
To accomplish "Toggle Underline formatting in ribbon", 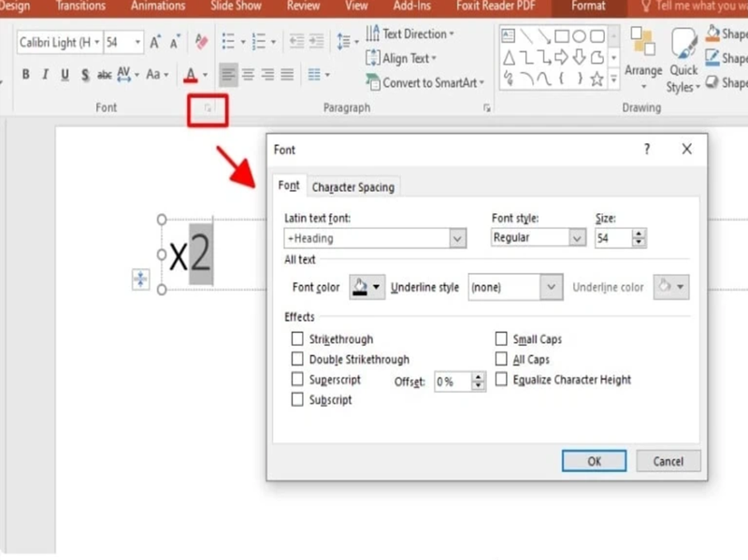I will (x=65, y=75).
